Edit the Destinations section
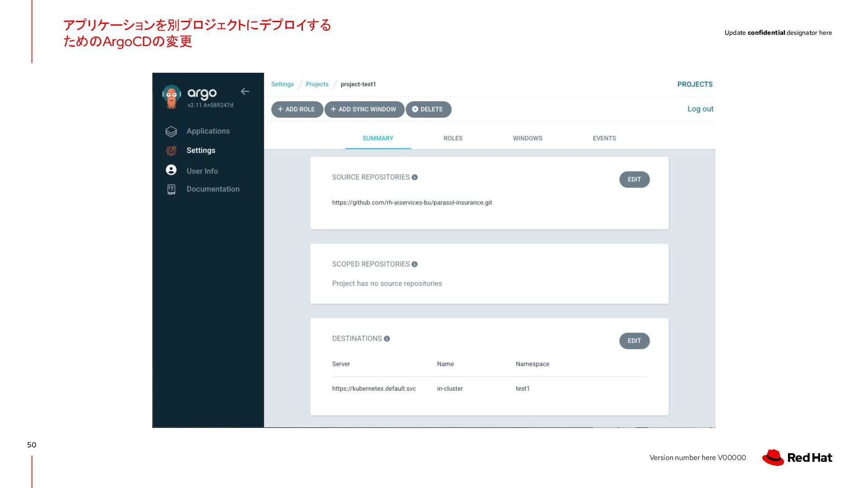 (x=634, y=341)
